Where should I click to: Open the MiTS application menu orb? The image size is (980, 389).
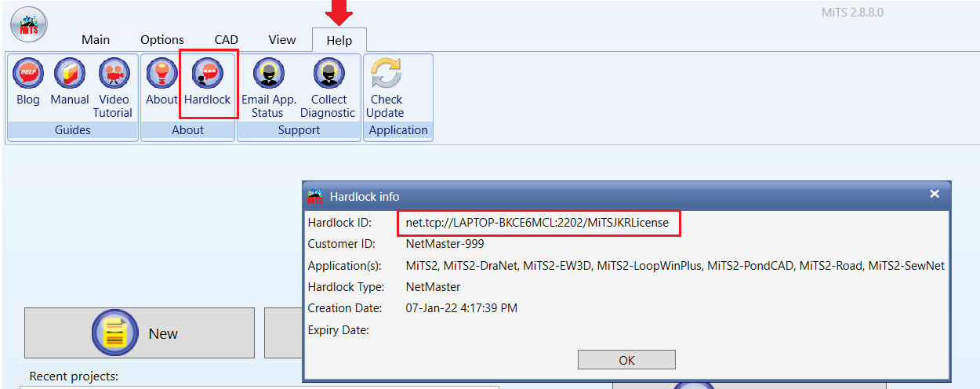tap(28, 24)
